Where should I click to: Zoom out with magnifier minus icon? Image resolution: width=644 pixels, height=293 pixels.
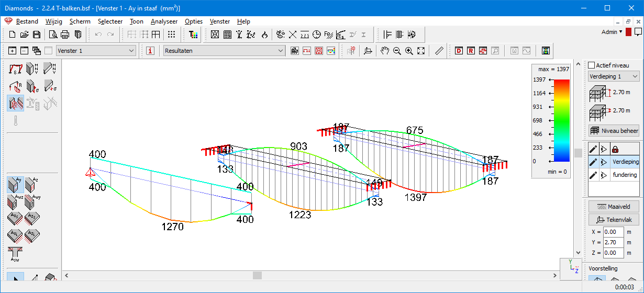click(x=397, y=51)
